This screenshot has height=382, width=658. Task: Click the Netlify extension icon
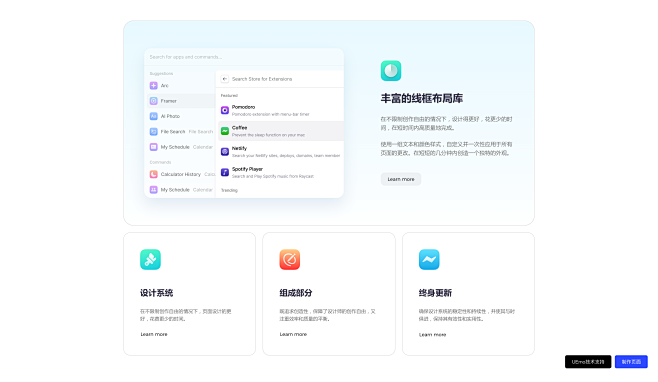pos(225,152)
